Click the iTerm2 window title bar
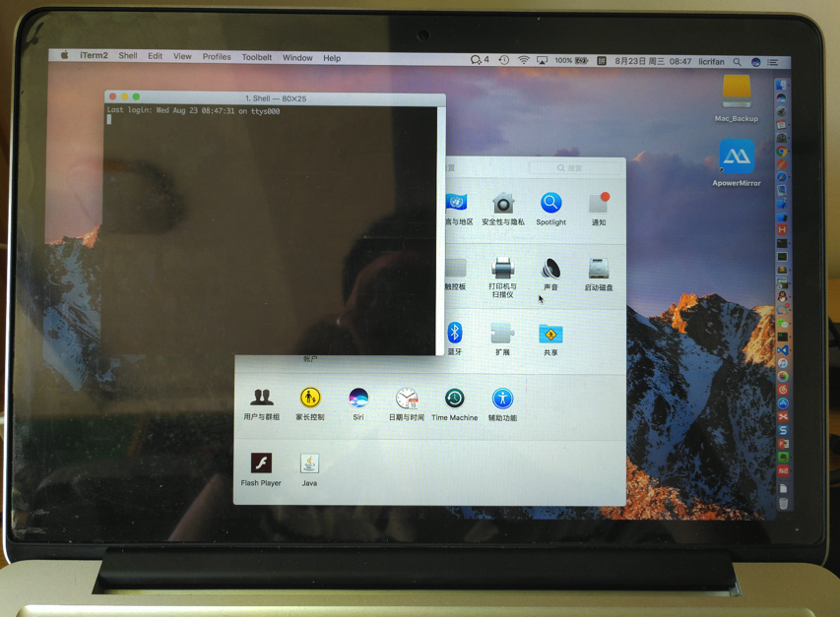This screenshot has width=840, height=617. tap(276, 98)
